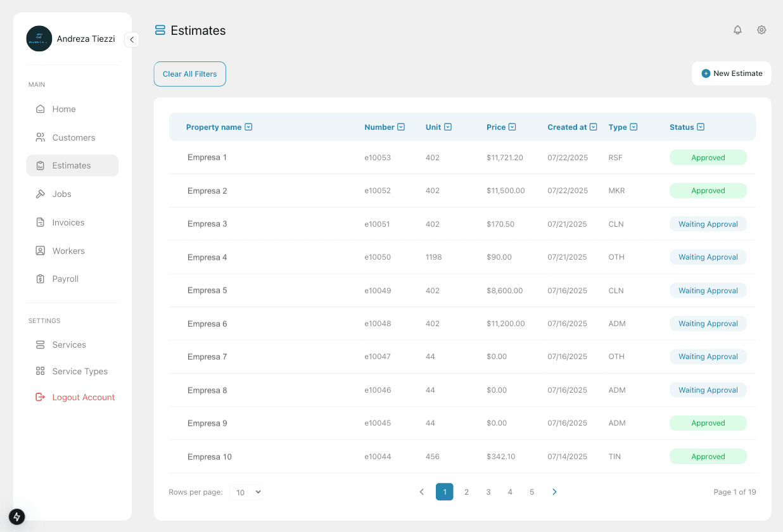Open the Status column filter dropdown

[701, 127]
